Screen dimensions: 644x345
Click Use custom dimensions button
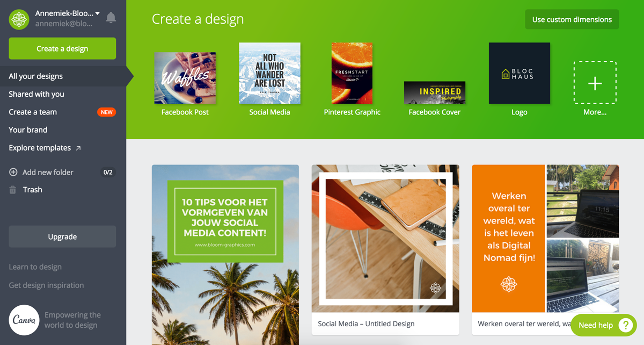point(572,19)
